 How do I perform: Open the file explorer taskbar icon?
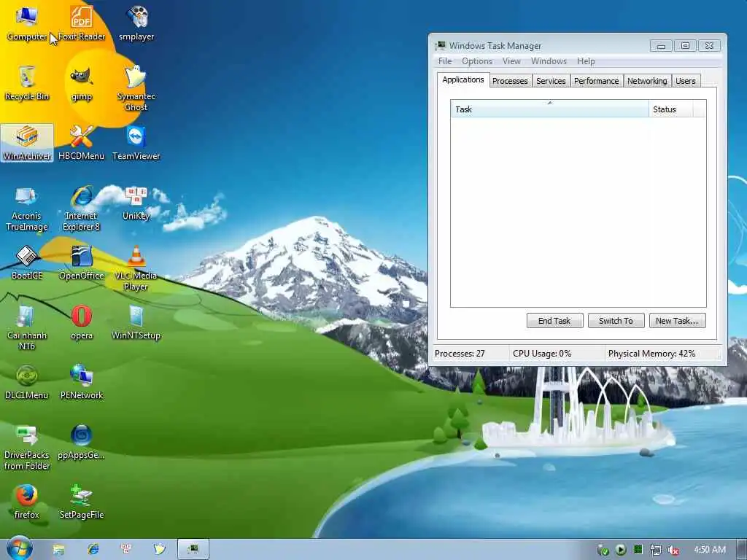click(x=58, y=550)
